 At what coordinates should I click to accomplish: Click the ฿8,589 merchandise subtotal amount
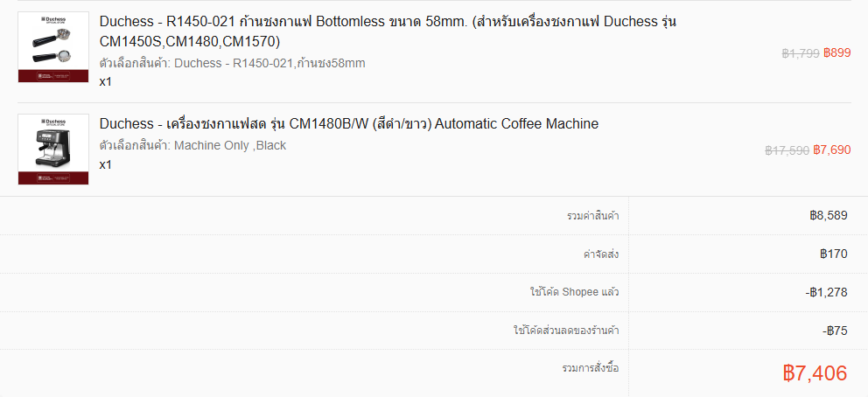(x=829, y=215)
